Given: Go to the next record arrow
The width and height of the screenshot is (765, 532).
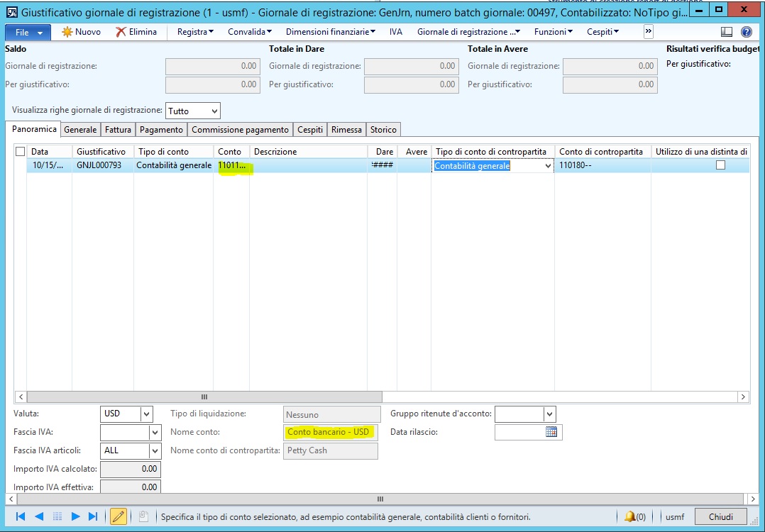Looking at the screenshot, I should [x=76, y=517].
